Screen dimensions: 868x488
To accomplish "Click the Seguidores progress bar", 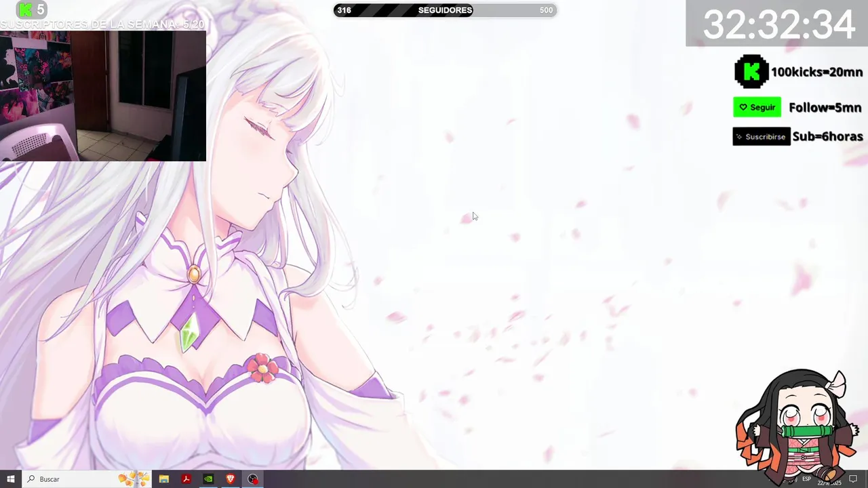I will pos(445,10).
